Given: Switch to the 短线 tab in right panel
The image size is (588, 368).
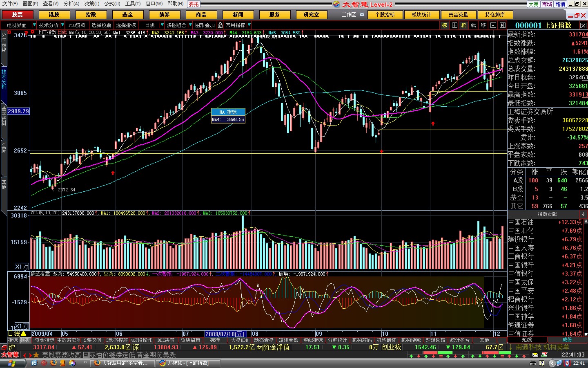Looking at the screenshot, I should point(527,340).
